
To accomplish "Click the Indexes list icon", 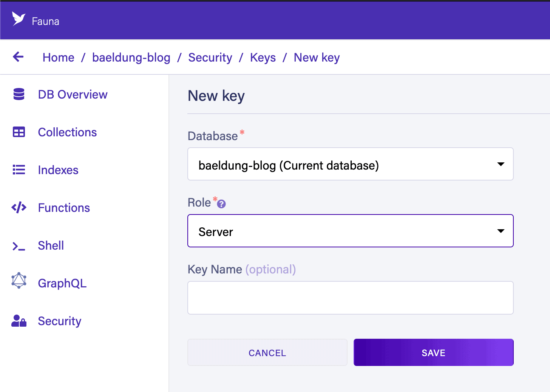I will (x=19, y=170).
